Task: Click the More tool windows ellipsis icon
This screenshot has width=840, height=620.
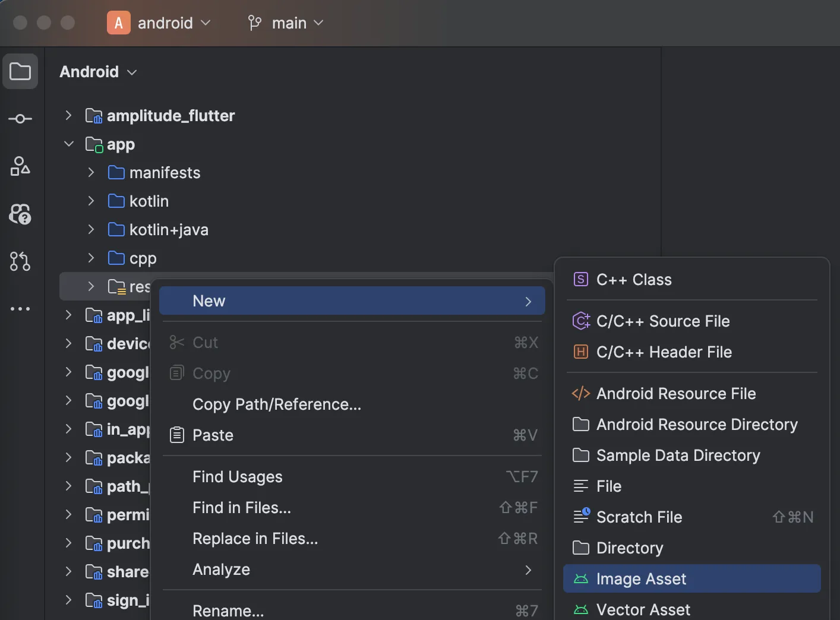Action: point(20,309)
